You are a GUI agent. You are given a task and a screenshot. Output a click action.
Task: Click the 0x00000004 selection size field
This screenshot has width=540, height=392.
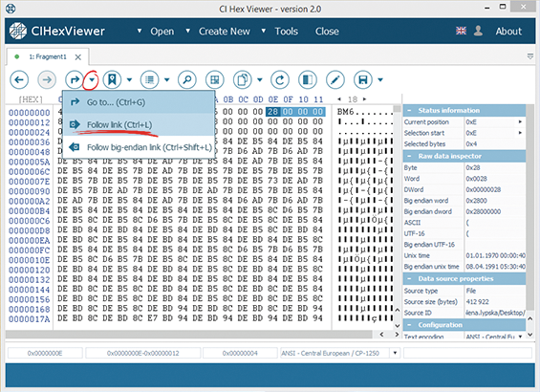pyautogui.click(x=240, y=353)
